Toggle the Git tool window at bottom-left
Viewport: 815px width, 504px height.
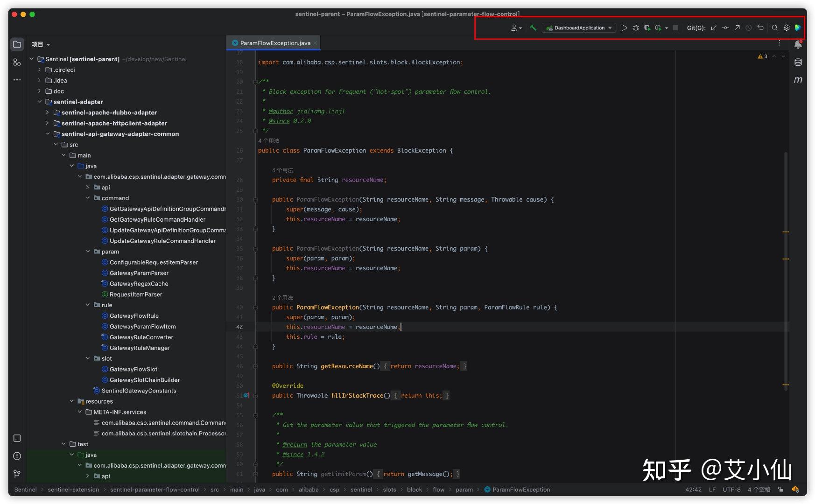17,474
